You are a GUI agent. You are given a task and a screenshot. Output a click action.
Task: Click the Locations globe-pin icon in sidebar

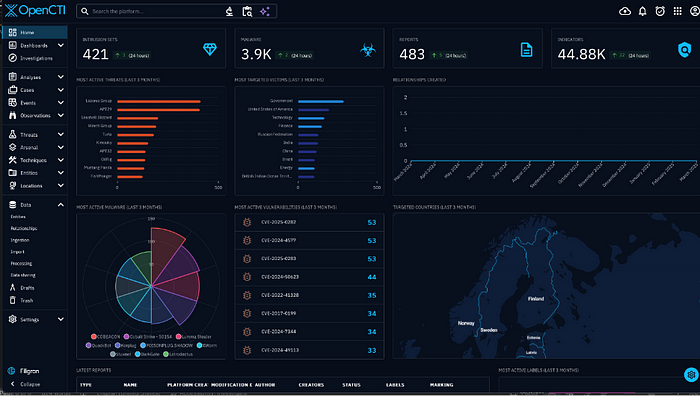pos(12,185)
